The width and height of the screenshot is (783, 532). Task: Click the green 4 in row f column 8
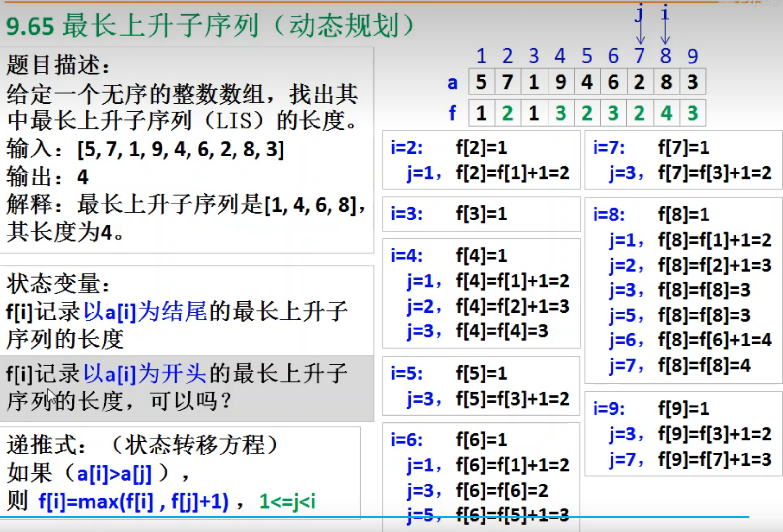(666, 112)
